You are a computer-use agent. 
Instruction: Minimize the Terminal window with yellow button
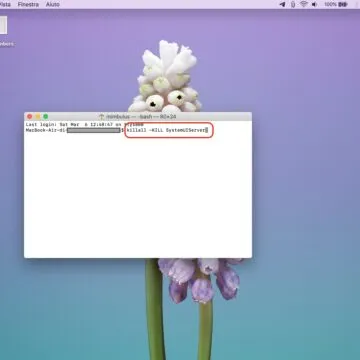coord(38,117)
